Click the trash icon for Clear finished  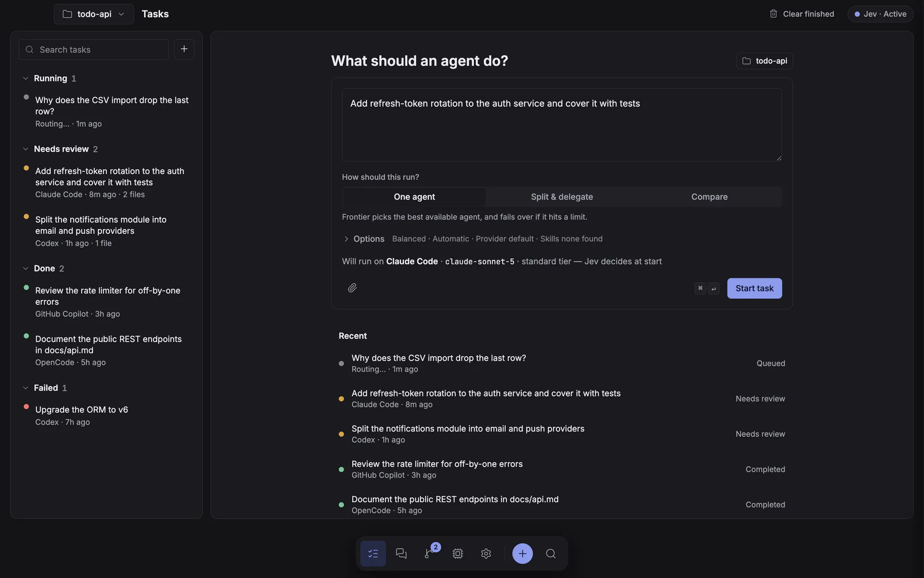tap(773, 13)
